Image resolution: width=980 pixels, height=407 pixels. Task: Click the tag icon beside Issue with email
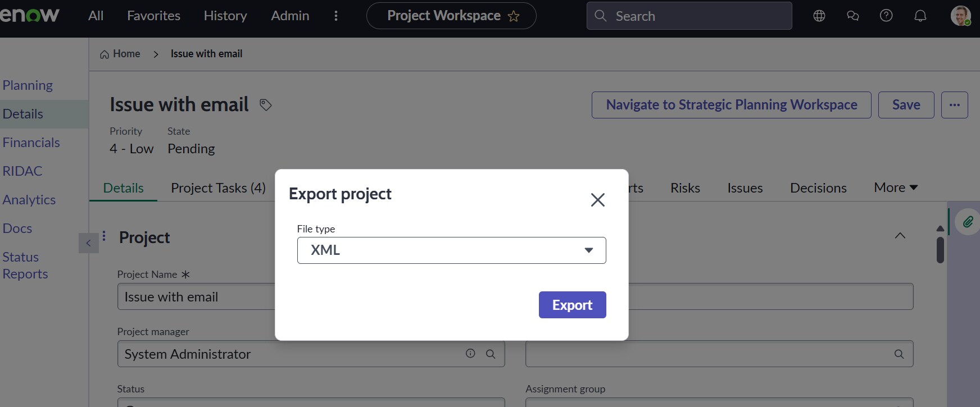[x=266, y=105]
